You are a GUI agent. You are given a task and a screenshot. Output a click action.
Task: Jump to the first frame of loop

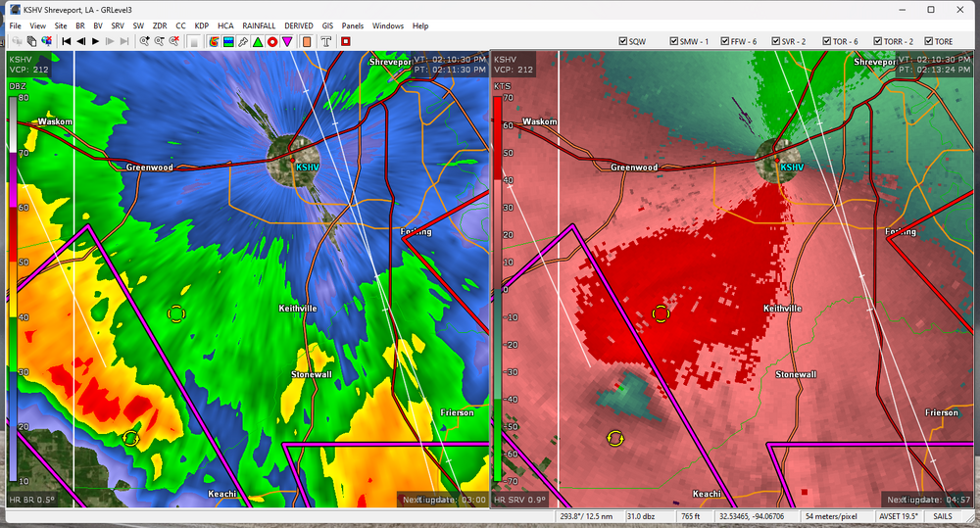(x=67, y=41)
